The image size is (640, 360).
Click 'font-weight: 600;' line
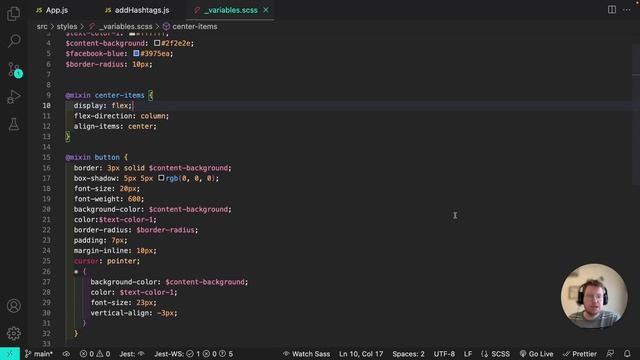109,199
